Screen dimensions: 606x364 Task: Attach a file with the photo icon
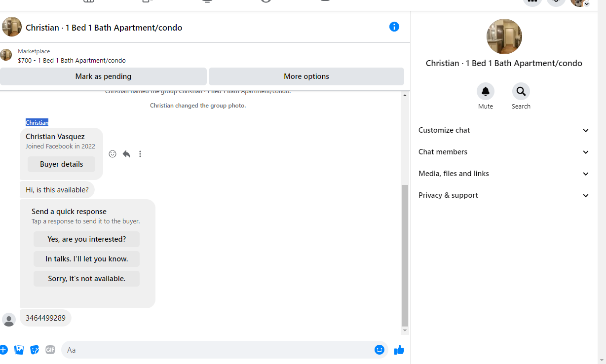click(x=19, y=350)
